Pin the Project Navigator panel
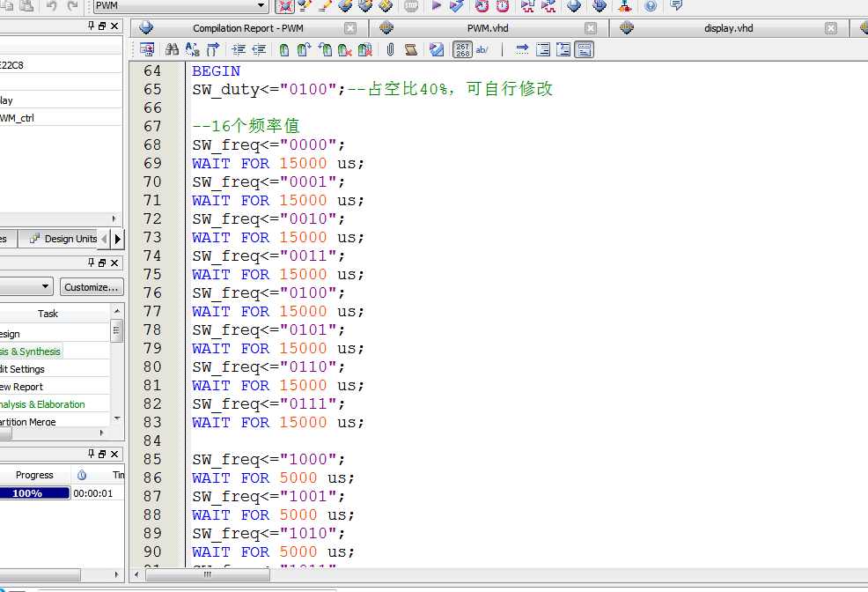This screenshot has height=592, width=868. [x=92, y=26]
